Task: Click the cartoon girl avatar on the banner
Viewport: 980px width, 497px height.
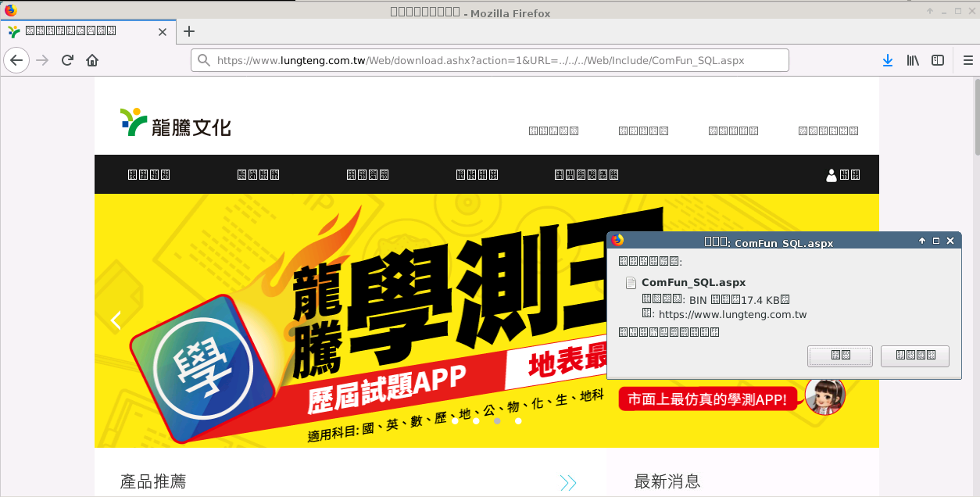Action: click(825, 395)
